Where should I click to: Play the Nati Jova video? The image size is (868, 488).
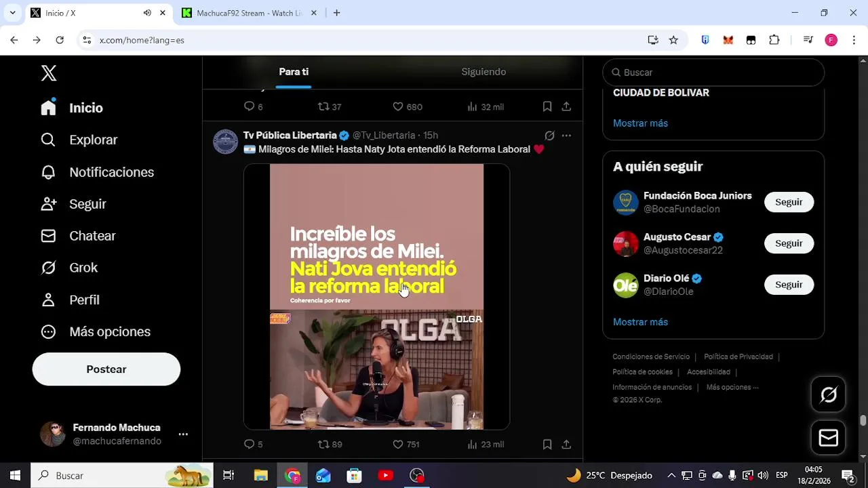coord(376,297)
